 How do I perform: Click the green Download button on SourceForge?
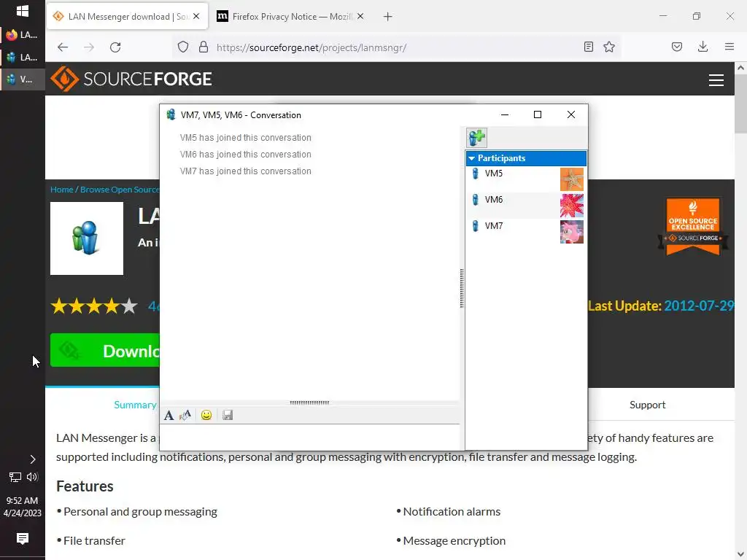pyautogui.click(x=105, y=351)
